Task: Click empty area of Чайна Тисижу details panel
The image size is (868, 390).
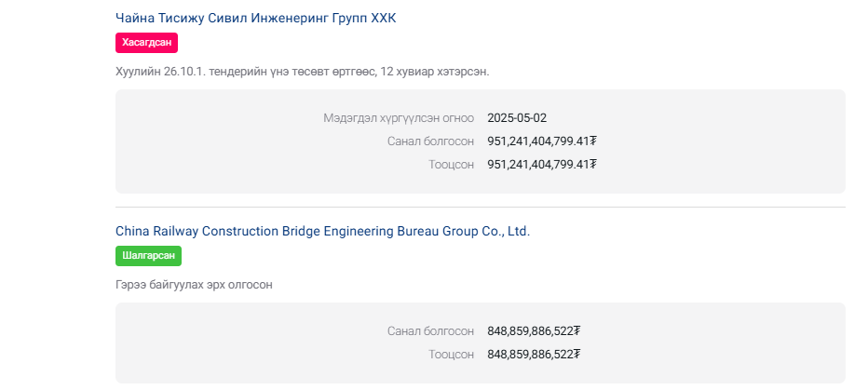Action: 720,141
